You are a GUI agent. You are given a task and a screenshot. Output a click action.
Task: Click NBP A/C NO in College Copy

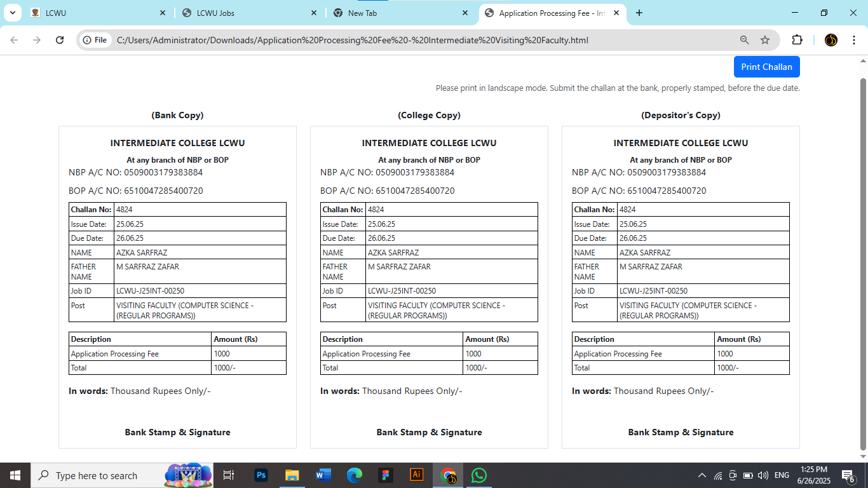click(x=388, y=172)
